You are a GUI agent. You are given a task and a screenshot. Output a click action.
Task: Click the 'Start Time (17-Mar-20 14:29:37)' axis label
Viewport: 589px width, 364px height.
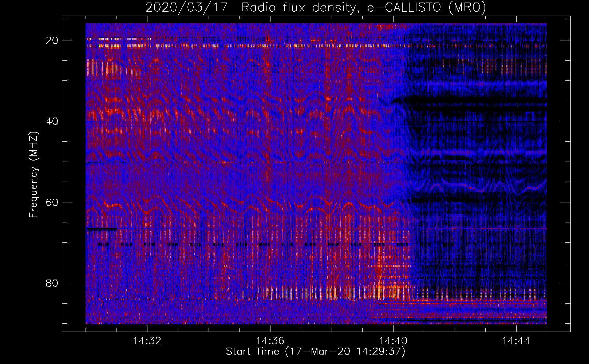[316, 352]
